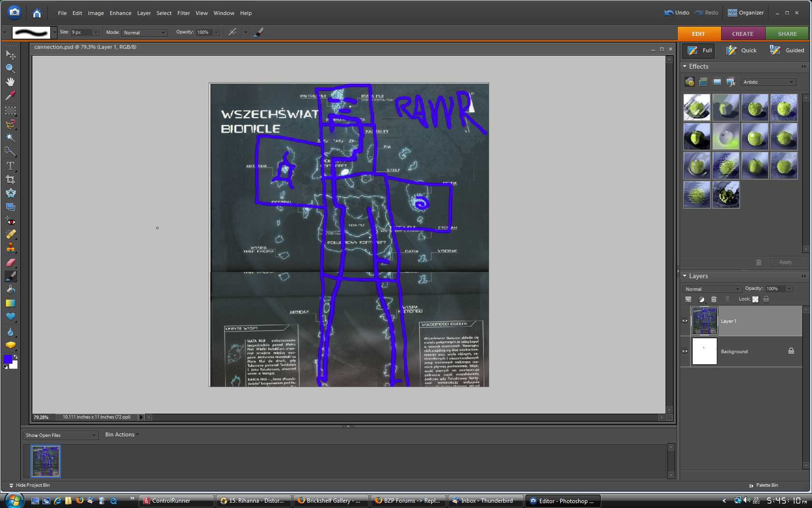Click the Organizer button
Image resolution: width=812 pixels, height=508 pixels.
tap(746, 13)
